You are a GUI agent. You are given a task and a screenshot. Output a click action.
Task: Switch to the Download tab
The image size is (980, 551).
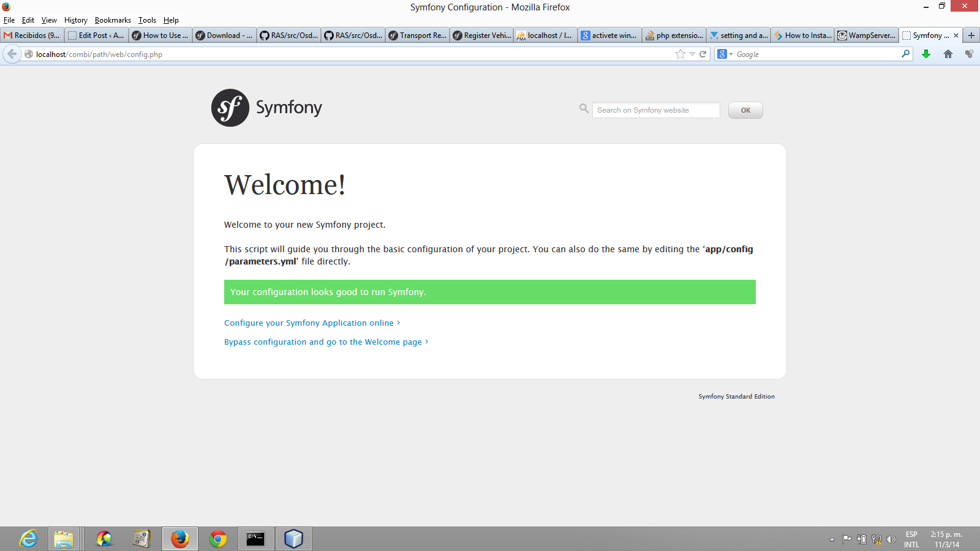pos(224,36)
